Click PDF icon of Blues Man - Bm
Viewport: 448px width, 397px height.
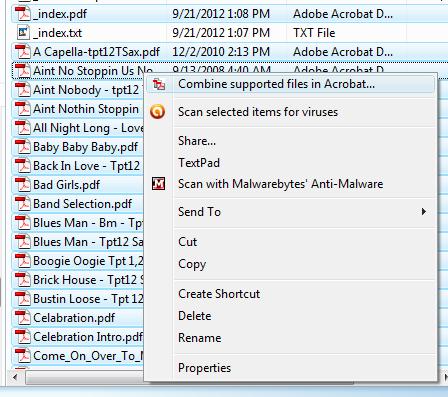coord(23,223)
